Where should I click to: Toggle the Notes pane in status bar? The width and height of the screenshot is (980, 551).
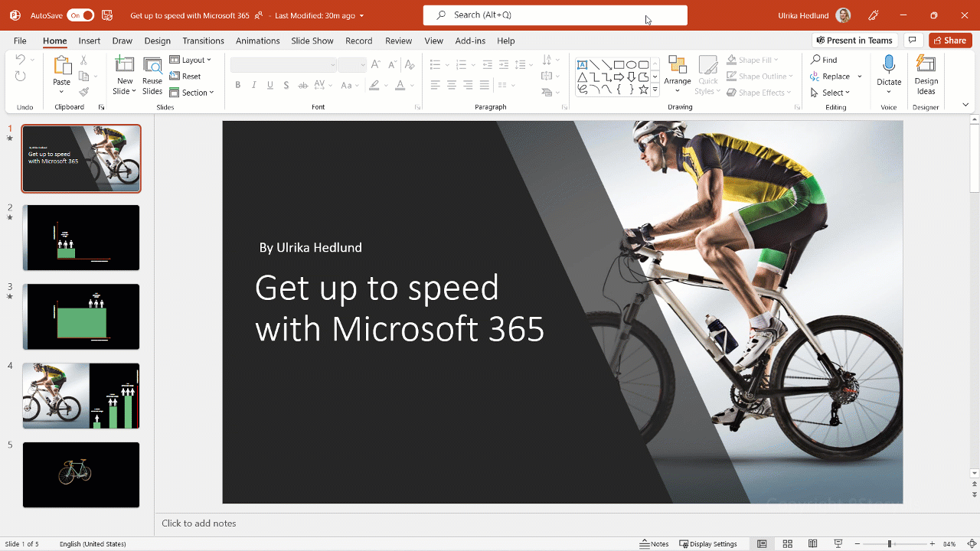[x=655, y=544]
